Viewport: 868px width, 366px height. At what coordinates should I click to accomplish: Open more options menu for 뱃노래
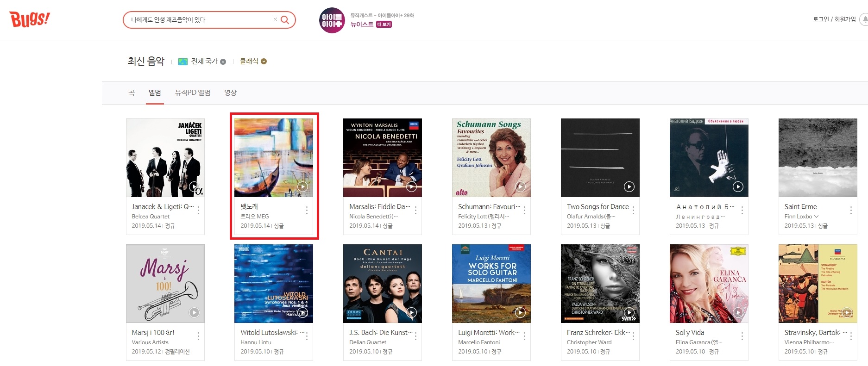[x=307, y=211]
